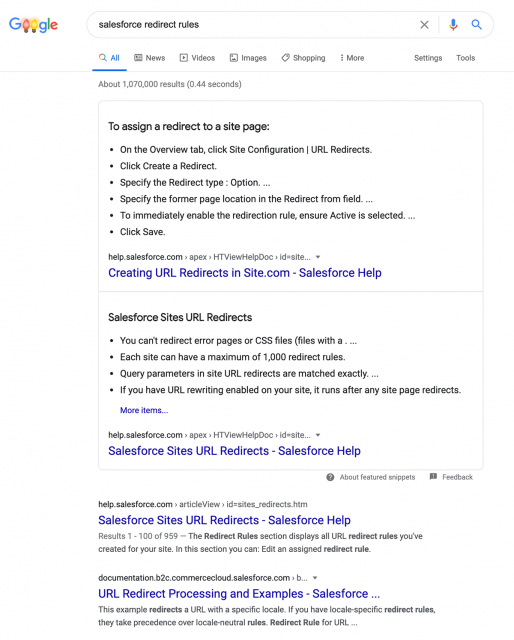The height and width of the screenshot is (640, 514).
Task: Select the Shopping tab
Action: point(303,58)
